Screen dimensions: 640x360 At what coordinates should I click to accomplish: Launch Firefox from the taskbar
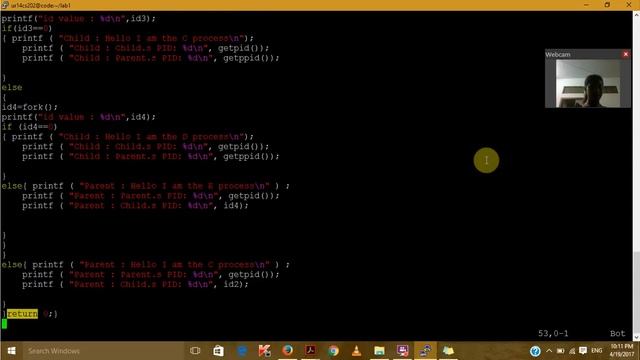(288, 351)
